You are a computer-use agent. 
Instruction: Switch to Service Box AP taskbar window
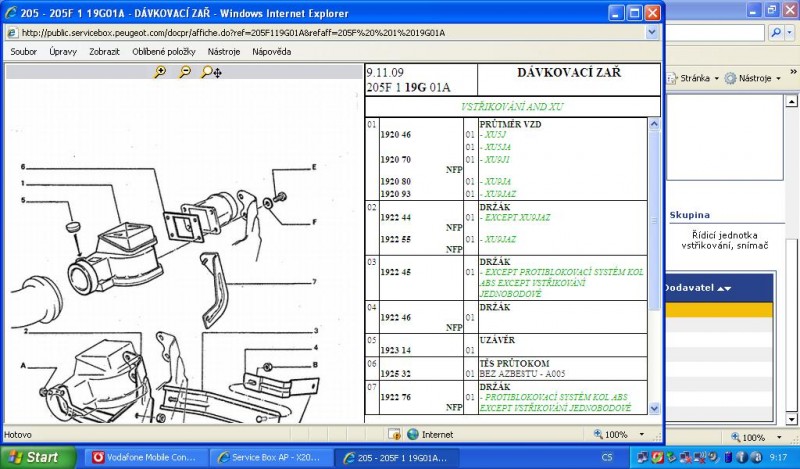[271, 457]
